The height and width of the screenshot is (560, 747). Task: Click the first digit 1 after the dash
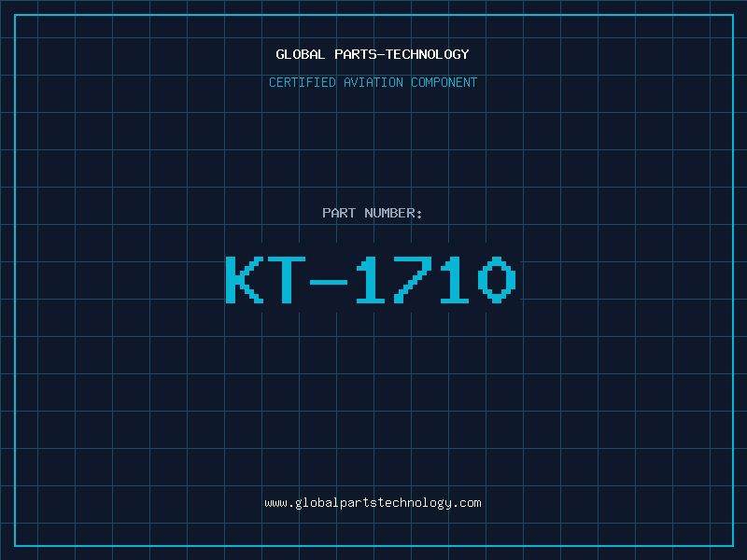click(x=370, y=280)
